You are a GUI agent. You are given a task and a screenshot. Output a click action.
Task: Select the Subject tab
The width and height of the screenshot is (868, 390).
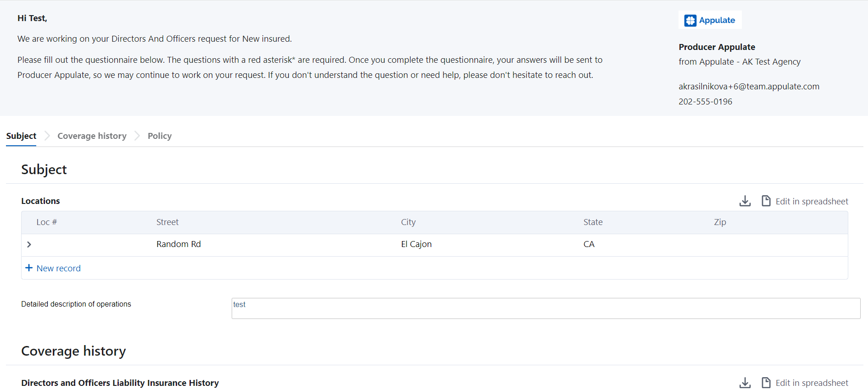[21, 136]
